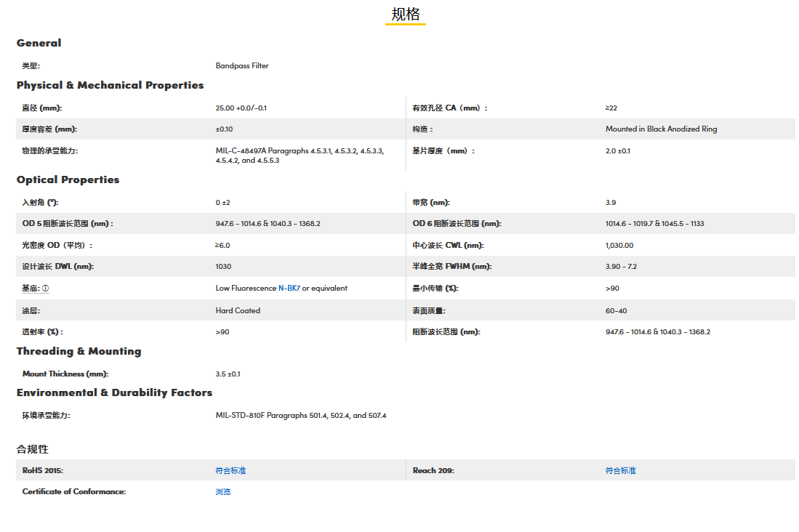Open the Reach 209 符合标准 link
Image resolution: width=799 pixels, height=532 pixels.
[620, 471]
